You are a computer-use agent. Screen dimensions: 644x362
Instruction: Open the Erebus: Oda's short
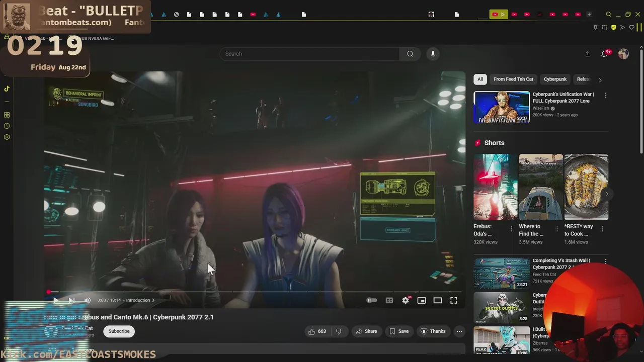point(495,187)
